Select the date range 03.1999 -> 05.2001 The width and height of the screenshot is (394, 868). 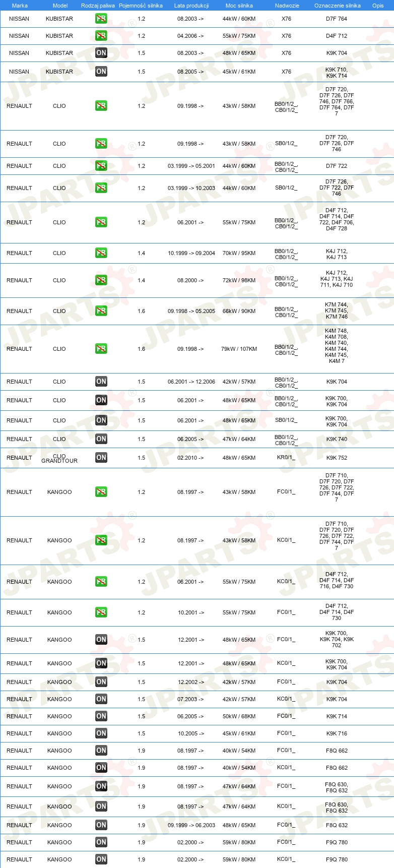click(x=191, y=166)
